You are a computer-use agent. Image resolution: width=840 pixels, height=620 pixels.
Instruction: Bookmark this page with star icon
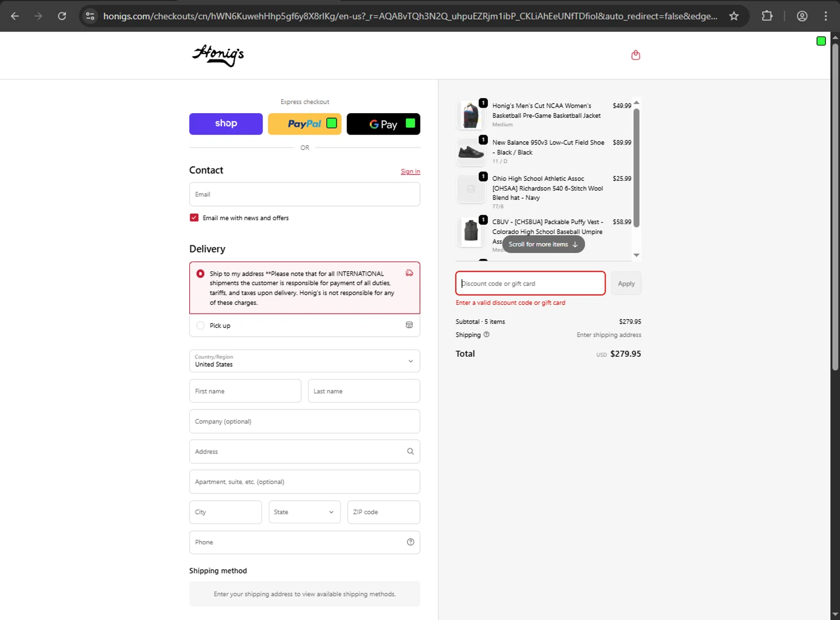click(x=734, y=16)
